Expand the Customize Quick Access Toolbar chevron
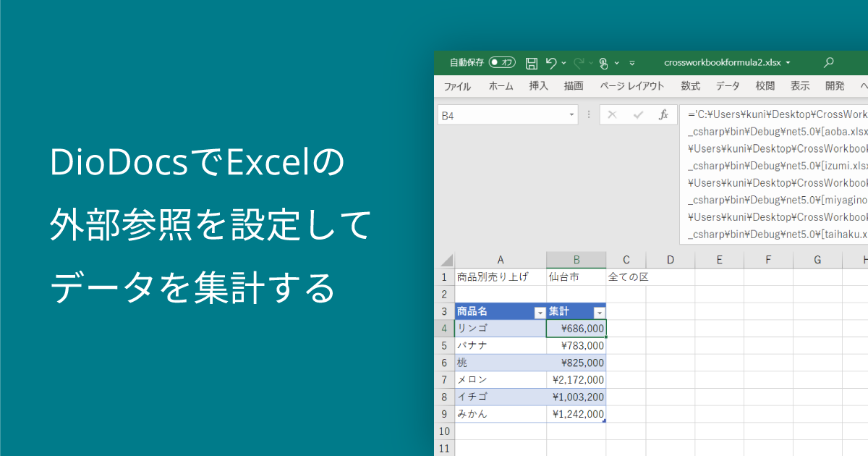Image resolution: width=868 pixels, height=456 pixels. tap(631, 63)
